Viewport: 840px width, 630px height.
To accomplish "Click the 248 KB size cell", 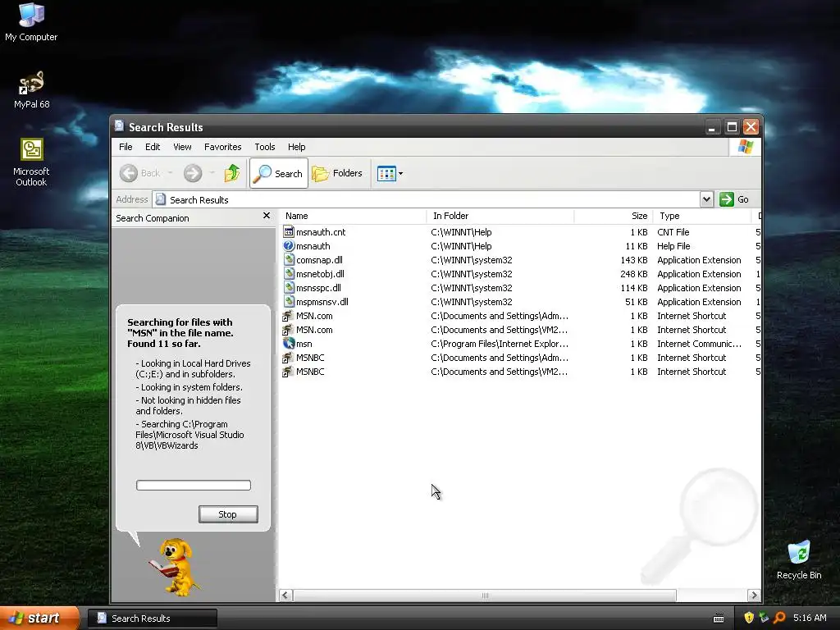I will pyautogui.click(x=634, y=274).
